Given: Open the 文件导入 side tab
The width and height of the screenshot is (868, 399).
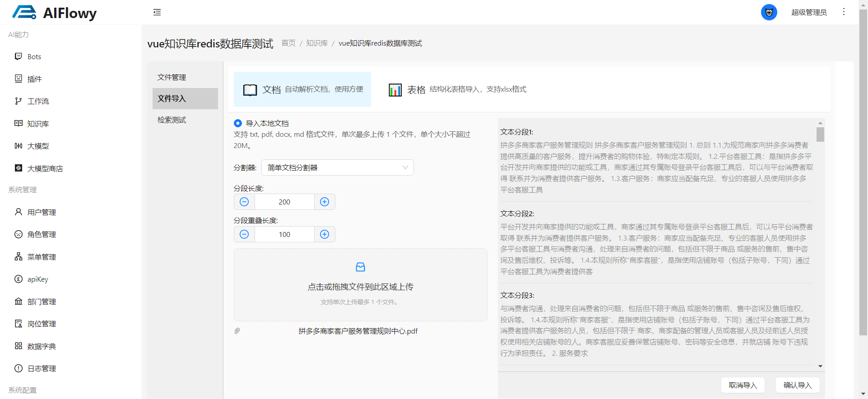Looking at the screenshot, I should [x=185, y=98].
